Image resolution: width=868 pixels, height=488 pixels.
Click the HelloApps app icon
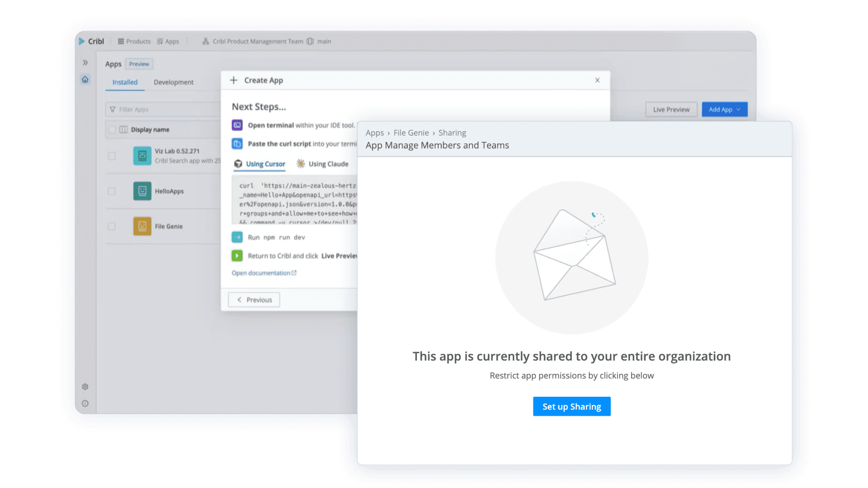pos(142,191)
